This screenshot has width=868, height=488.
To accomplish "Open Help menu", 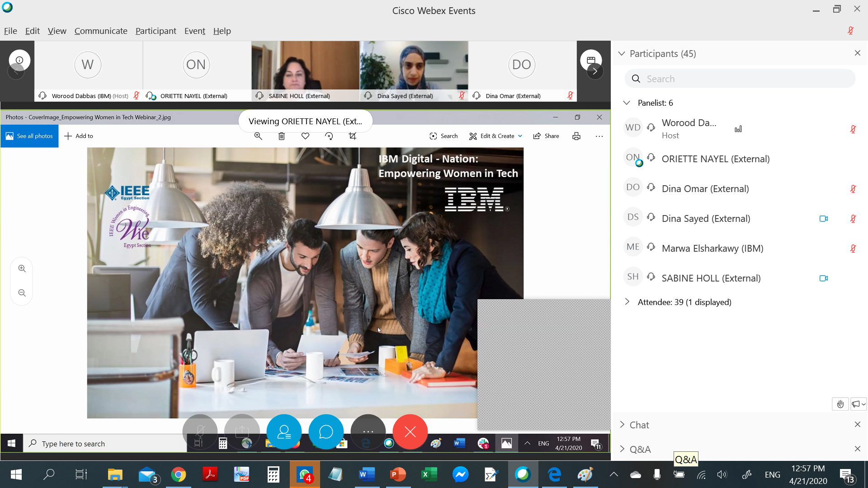I will point(222,31).
